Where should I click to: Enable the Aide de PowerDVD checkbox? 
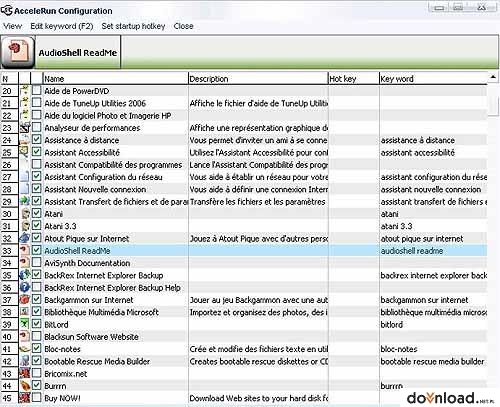[x=36, y=90]
